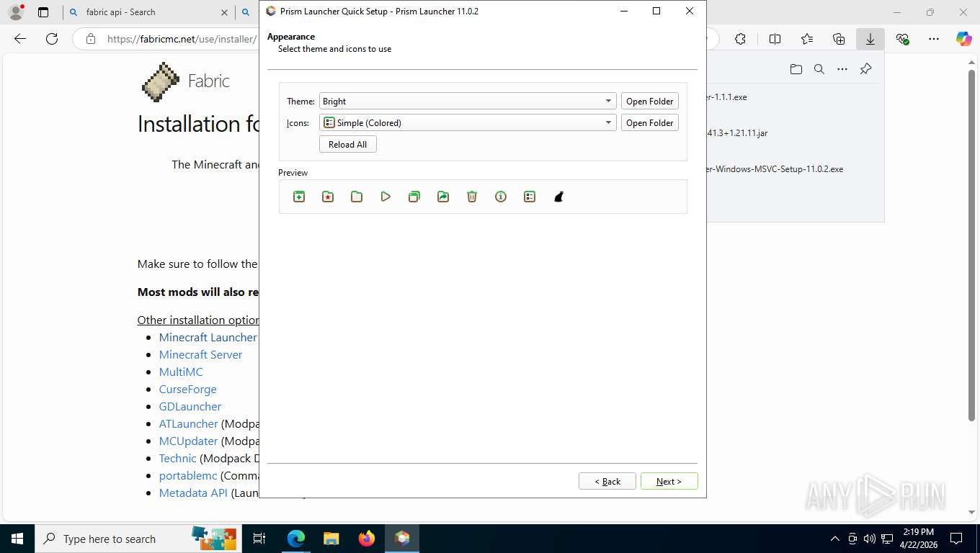This screenshot has width=980, height=553.
Task: Open Edge browser essentials heart icon
Action: [902, 40]
